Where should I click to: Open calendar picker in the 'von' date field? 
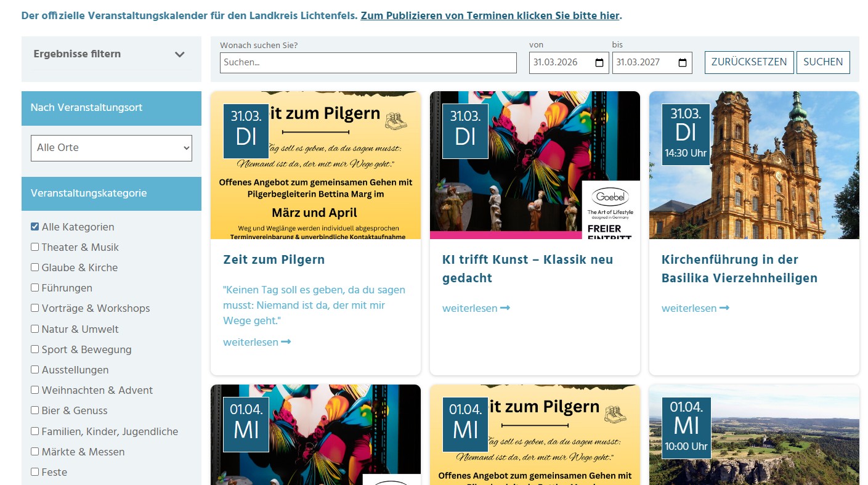pos(599,63)
